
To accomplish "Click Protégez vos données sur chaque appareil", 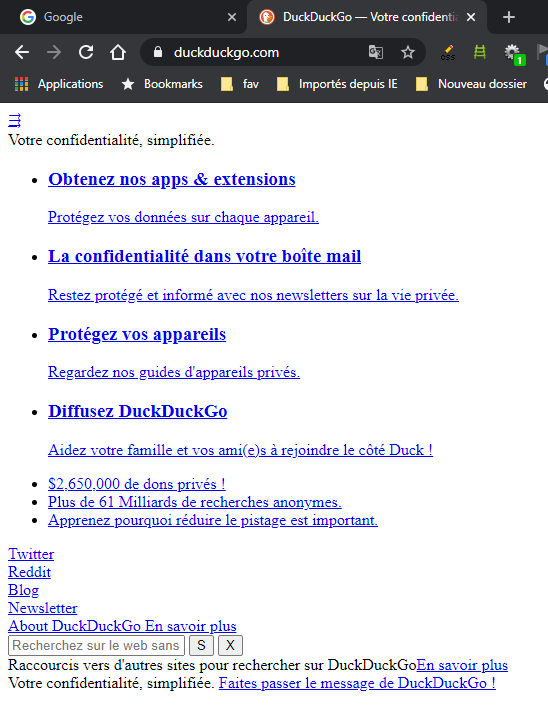I will pyautogui.click(x=183, y=217).
